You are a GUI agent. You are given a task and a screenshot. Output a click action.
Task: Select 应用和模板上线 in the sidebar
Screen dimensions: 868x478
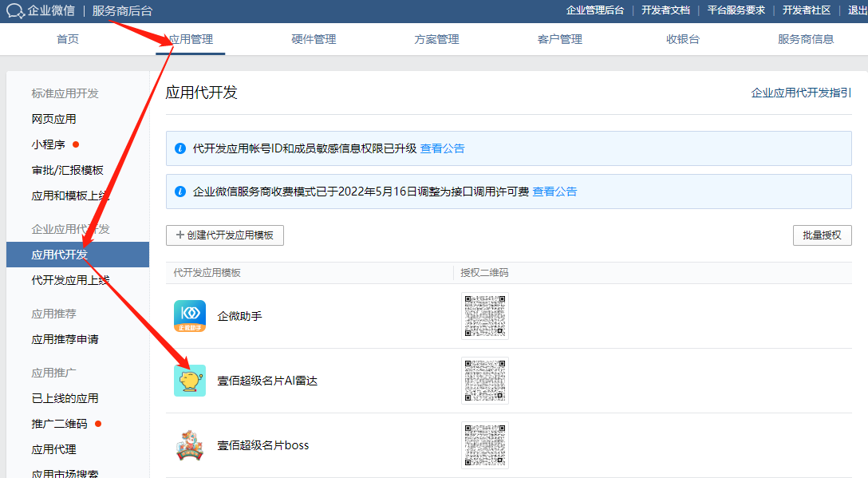[70, 196]
